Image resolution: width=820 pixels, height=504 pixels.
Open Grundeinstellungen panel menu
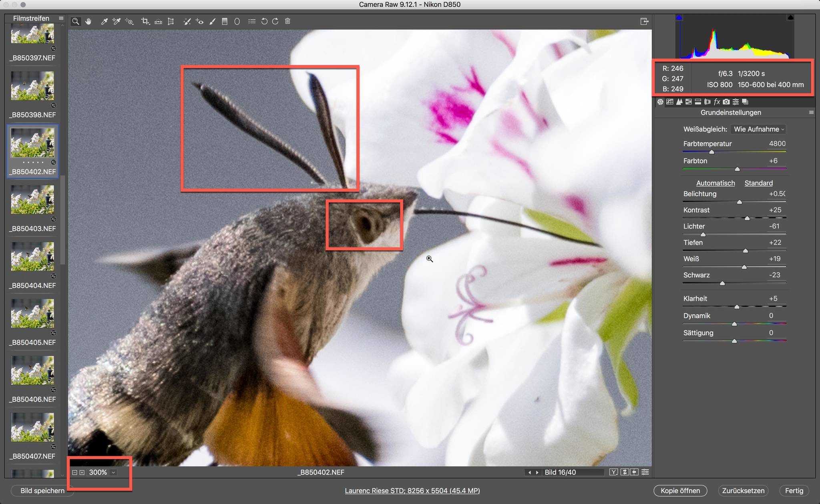pyautogui.click(x=811, y=112)
